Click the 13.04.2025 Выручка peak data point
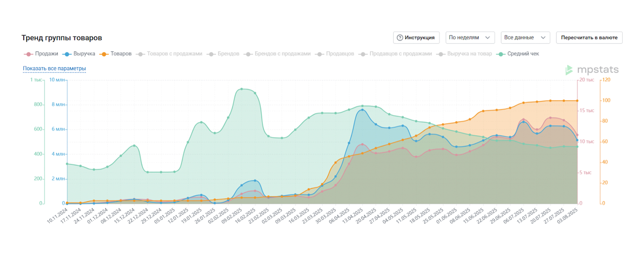Viewport: 644px width, 261px height. pyautogui.click(x=362, y=110)
